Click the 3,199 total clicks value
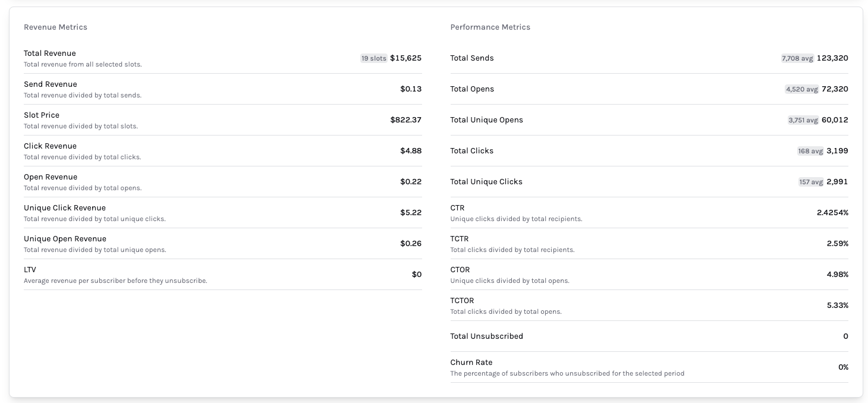The height and width of the screenshot is (403, 868). pyautogui.click(x=837, y=151)
